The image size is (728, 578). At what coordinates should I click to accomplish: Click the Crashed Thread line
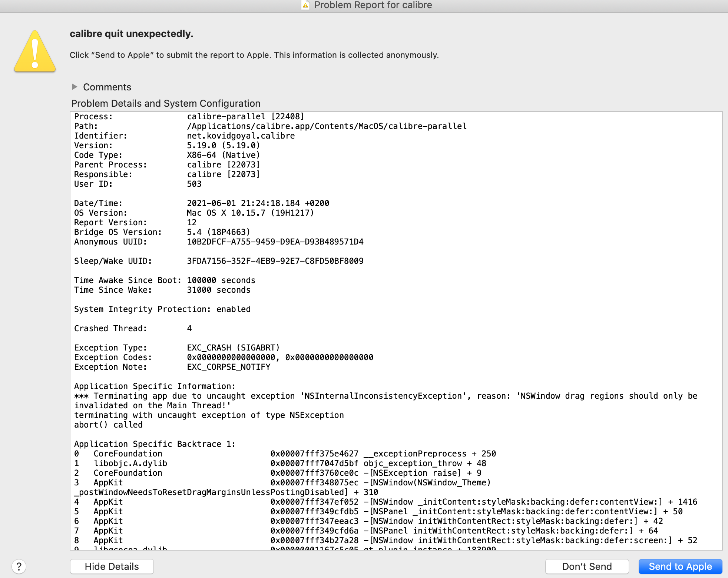(x=110, y=328)
